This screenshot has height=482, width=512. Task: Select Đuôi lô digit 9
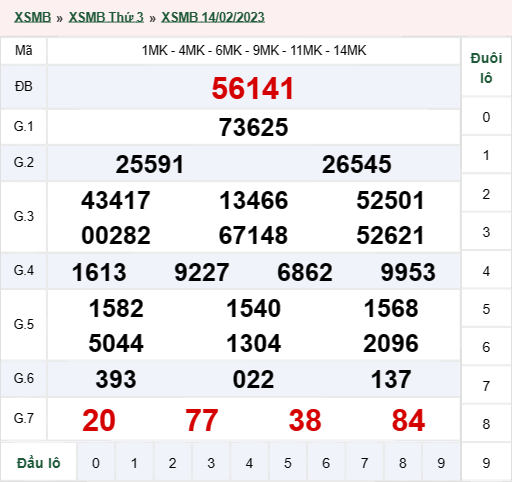click(486, 463)
